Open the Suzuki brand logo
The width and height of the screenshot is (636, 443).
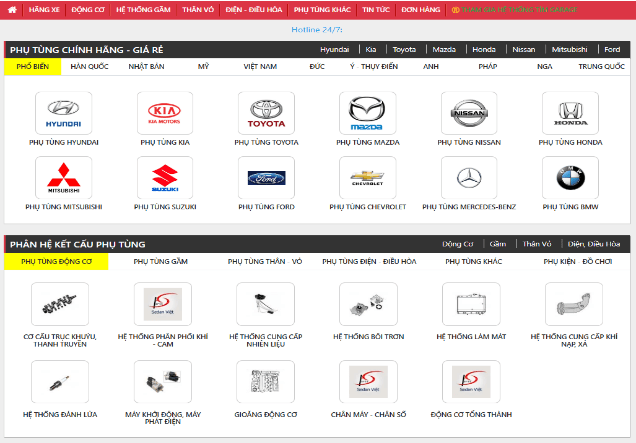(x=165, y=178)
